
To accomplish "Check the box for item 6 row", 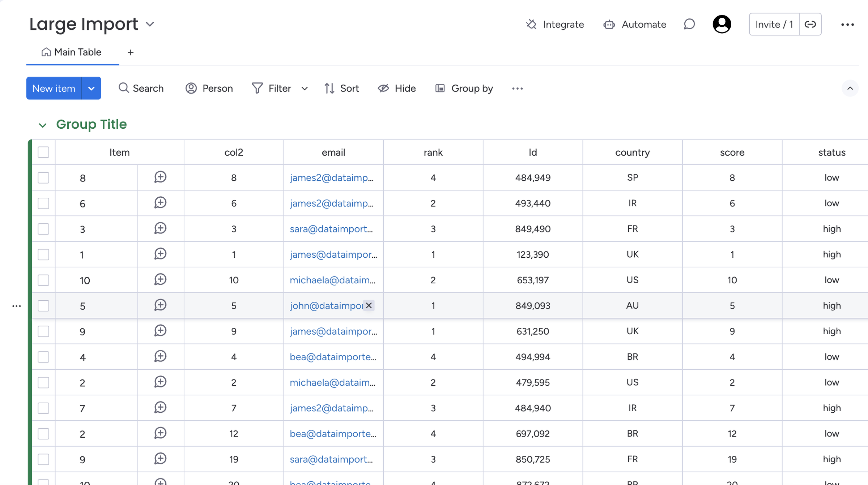I will pyautogui.click(x=43, y=203).
